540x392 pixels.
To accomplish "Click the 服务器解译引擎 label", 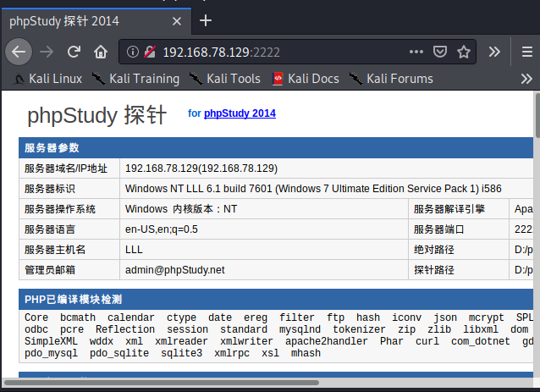I will pyautogui.click(x=449, y=209).
